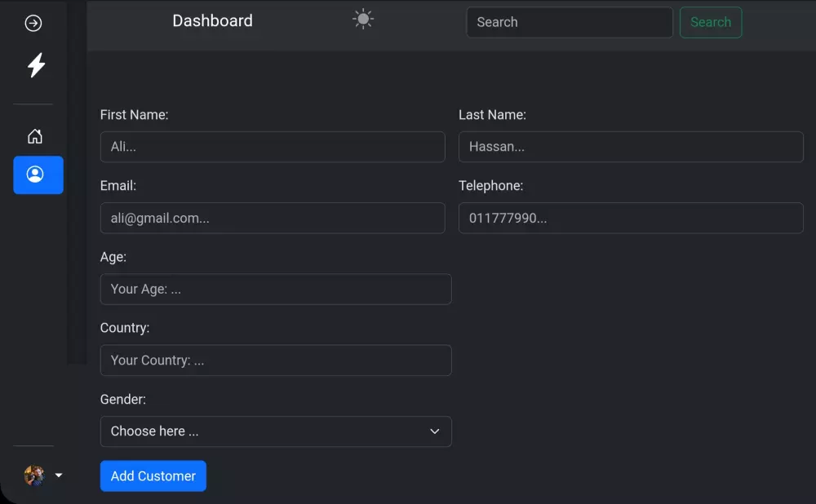Focus the First Name input field
Viewport: 816px width, 504px height.
[x=273, y=147]
